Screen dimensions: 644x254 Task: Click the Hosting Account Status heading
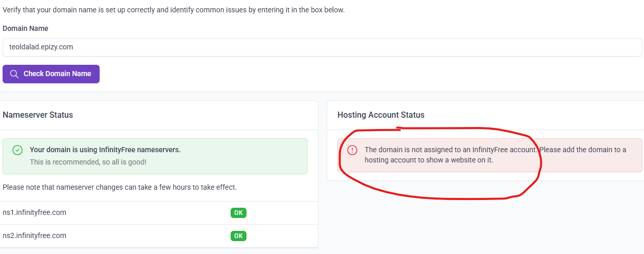381,115
